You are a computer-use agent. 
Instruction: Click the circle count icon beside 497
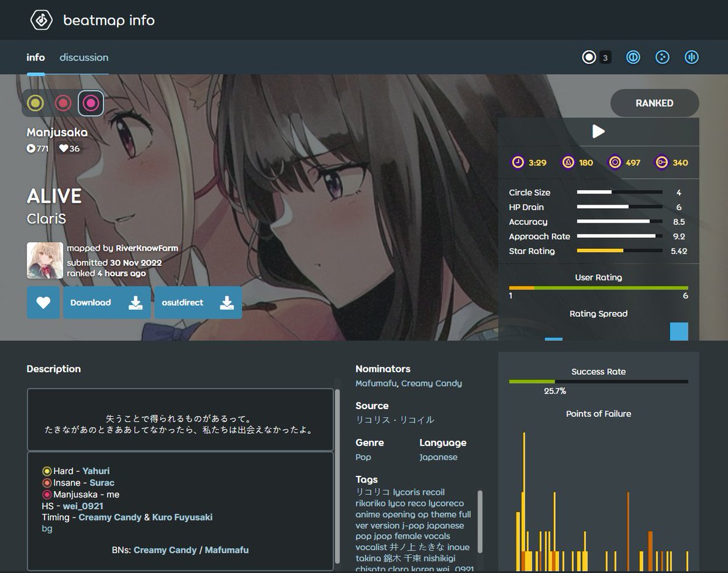[x=615, y=162]
